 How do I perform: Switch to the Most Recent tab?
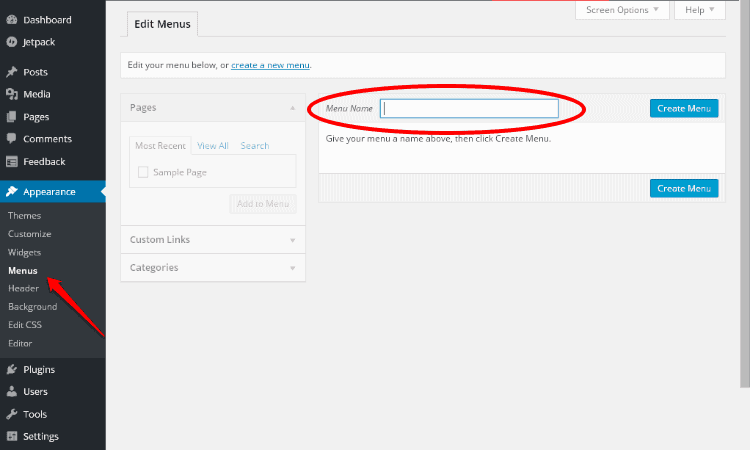pos(160,145)
